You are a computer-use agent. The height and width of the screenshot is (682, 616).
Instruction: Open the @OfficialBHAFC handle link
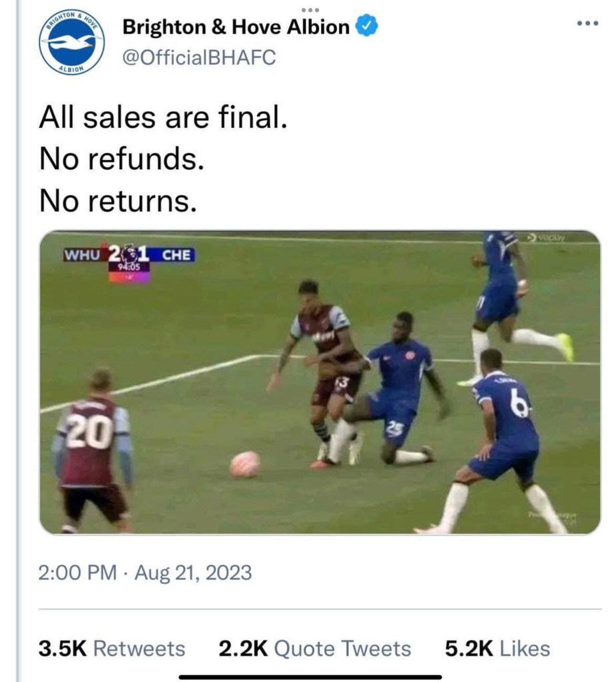coord(198,58)
